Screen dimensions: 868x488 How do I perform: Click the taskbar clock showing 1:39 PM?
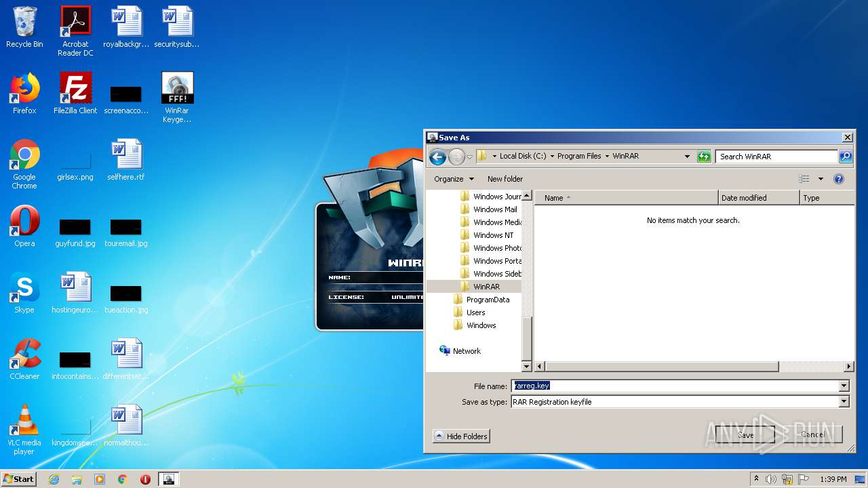coord(833,479)
